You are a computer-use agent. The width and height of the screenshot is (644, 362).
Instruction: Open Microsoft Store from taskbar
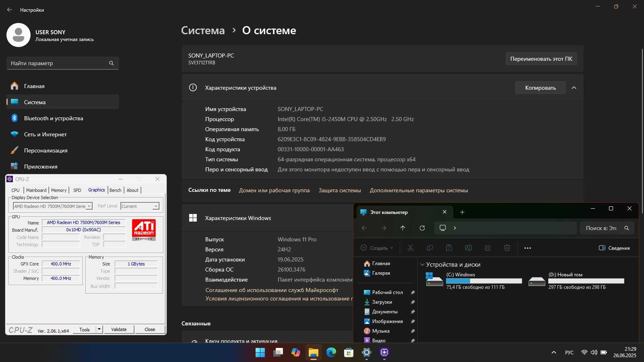pyautogui.click(x=349, y=352)
